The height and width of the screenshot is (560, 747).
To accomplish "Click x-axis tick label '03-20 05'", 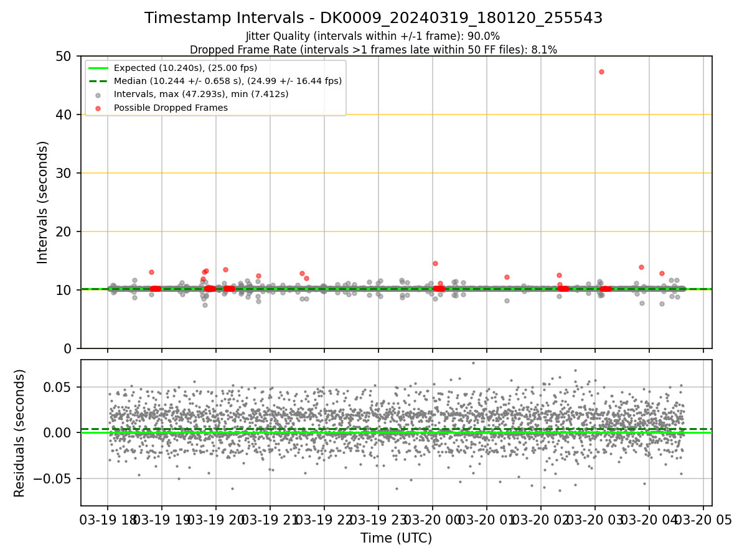I will click(x=703, y=519).
